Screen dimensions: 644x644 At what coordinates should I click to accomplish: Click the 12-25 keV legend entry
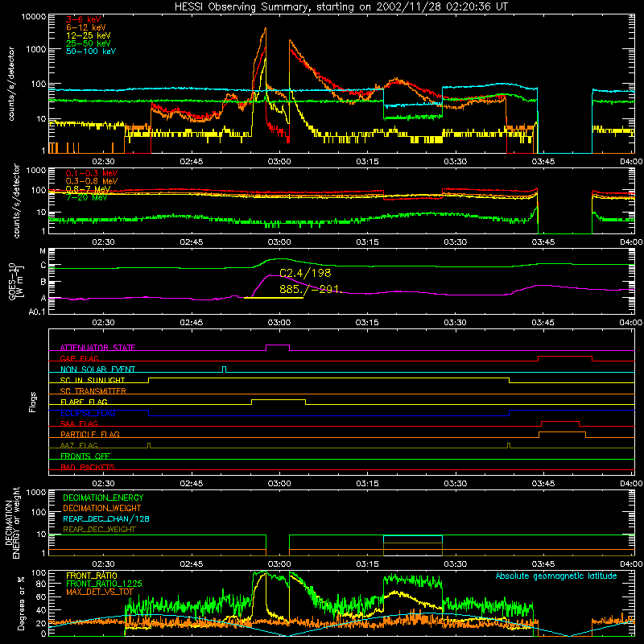tap(89, 35)
